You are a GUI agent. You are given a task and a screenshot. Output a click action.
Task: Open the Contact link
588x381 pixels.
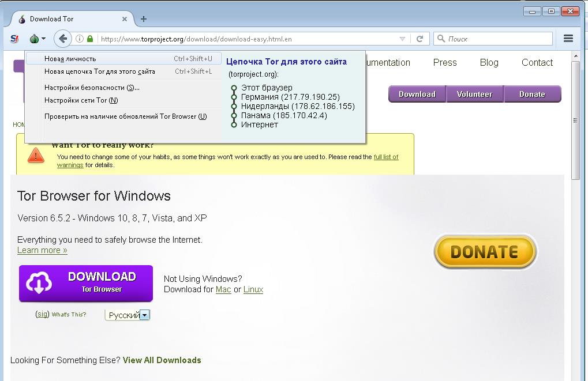pyautogui.click(x=537, y=63)
